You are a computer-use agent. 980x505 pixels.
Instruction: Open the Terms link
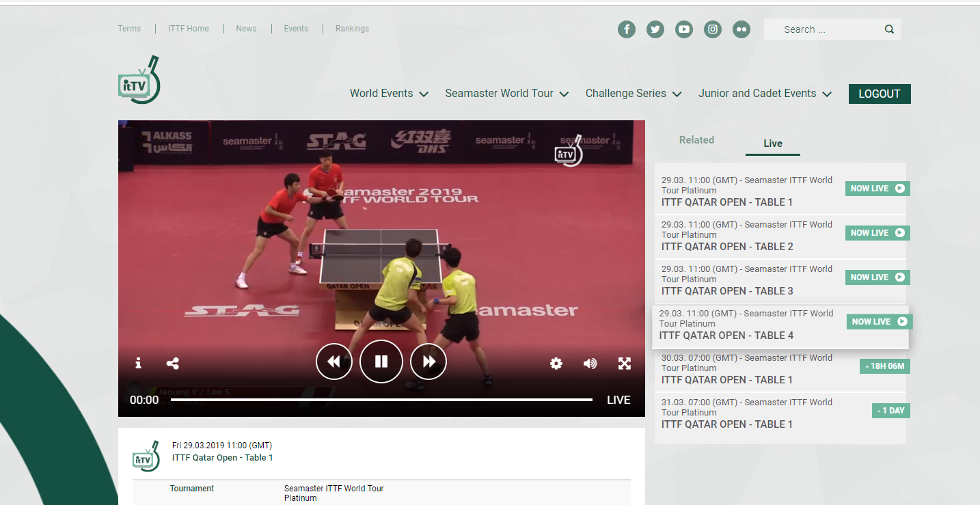point(129,29)
